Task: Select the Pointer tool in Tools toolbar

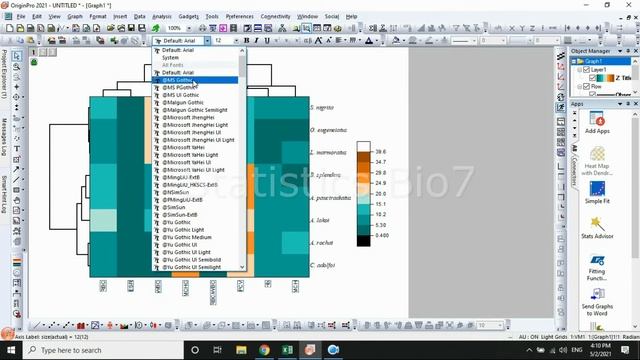Action: click(x=17, y=56)
